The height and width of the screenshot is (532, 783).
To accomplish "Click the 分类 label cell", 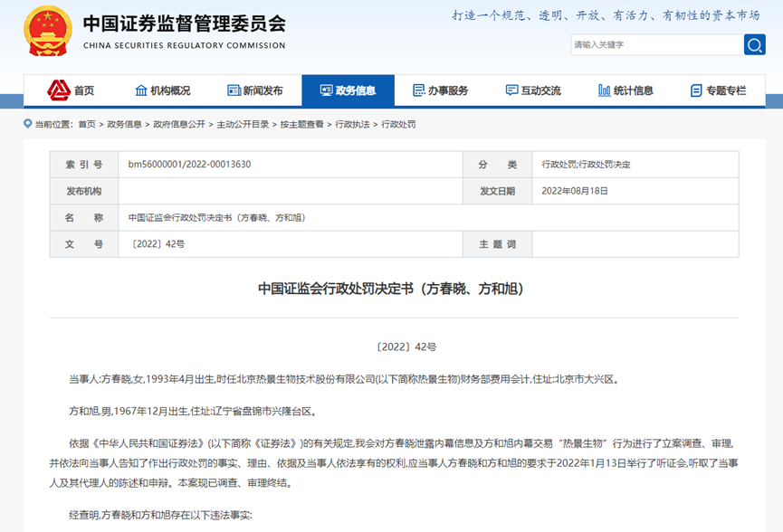I will [x=497, y=164].
